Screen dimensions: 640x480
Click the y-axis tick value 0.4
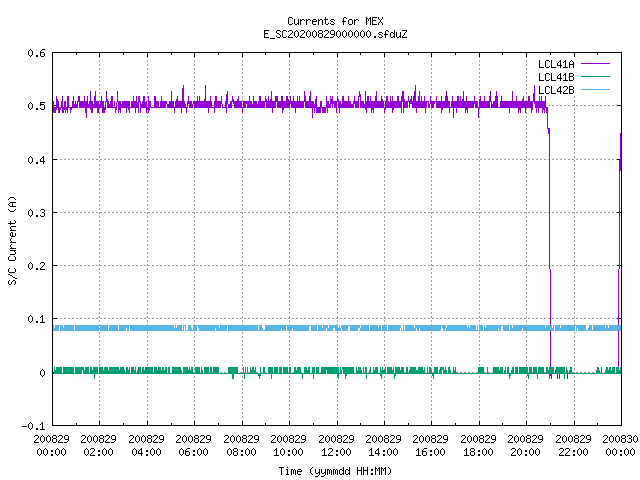[x=36, y=160]
